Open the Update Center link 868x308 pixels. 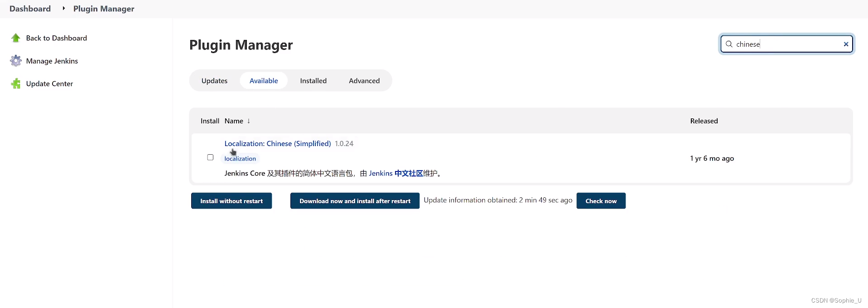[x=49, y=83]
